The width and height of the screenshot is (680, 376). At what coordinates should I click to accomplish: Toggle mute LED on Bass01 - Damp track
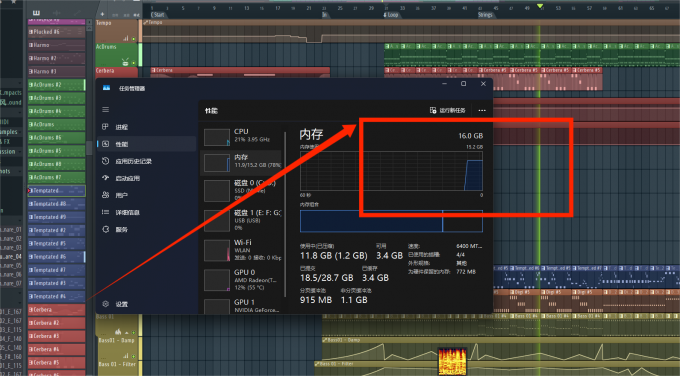(134, 356)
